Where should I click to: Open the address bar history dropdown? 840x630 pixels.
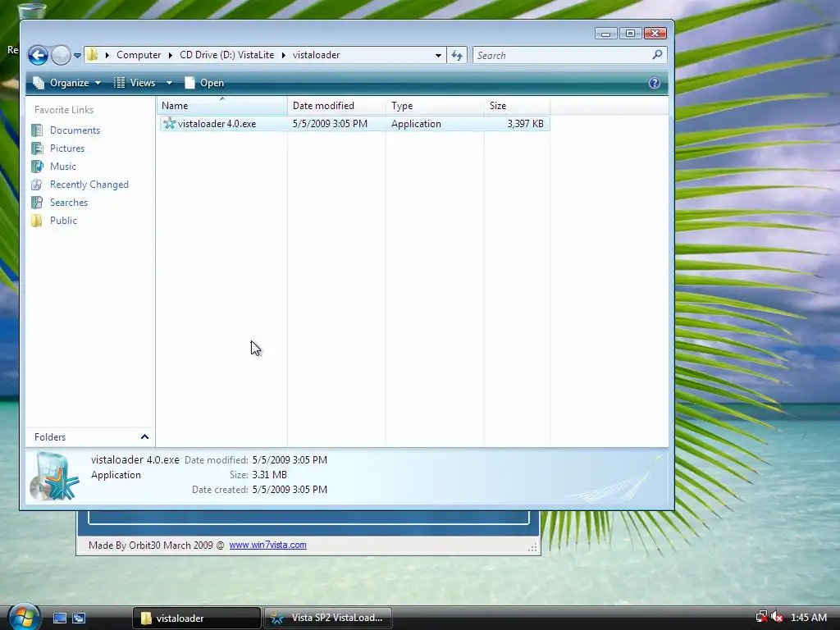coord(438,55)
